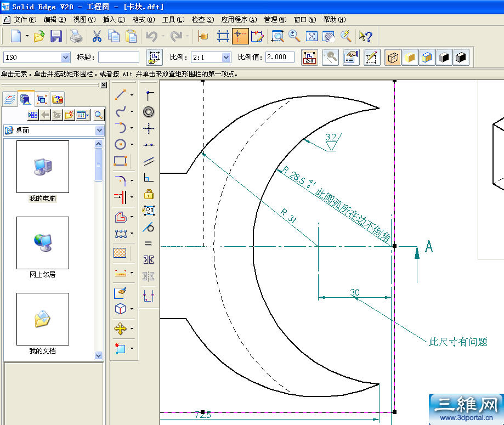Toggle the horizontal/vertical relationship icon

point(149,128)
